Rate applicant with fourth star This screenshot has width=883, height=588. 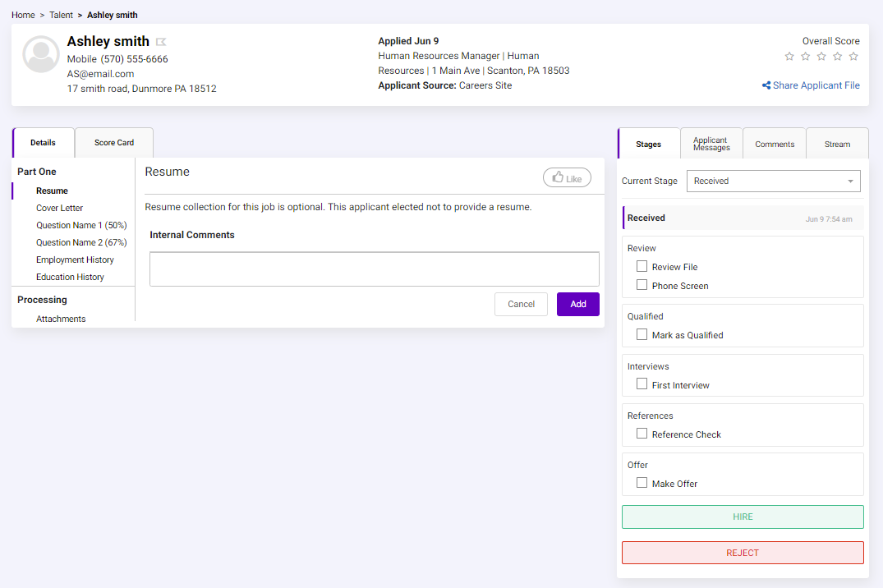pos(837,57)
